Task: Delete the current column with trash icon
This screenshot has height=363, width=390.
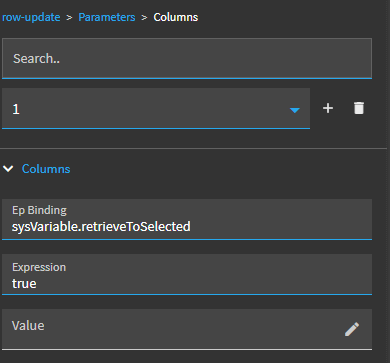Action: (359, 108)
